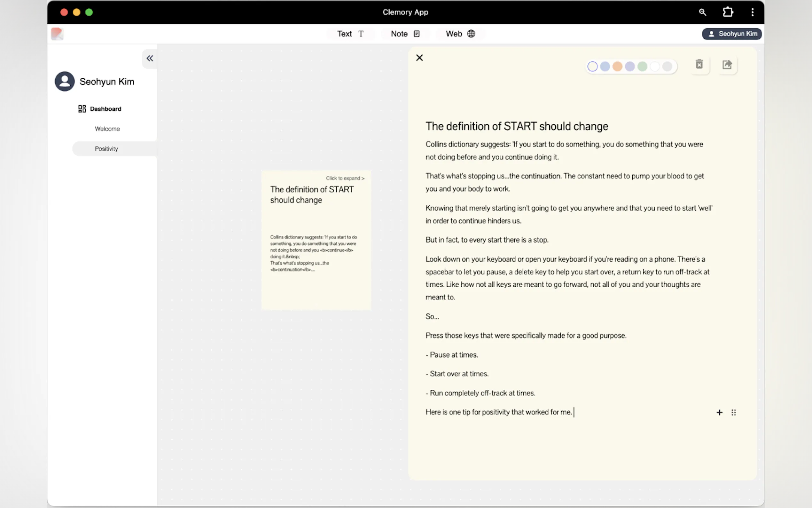Click the '- Start over at times.' line
The height and width of the screenshot is (508, 812).
tap(457, 374)
